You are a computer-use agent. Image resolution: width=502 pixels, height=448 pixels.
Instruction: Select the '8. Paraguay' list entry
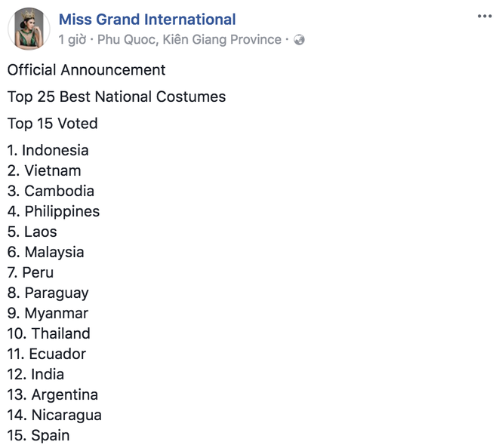click(x=48, y=293)
